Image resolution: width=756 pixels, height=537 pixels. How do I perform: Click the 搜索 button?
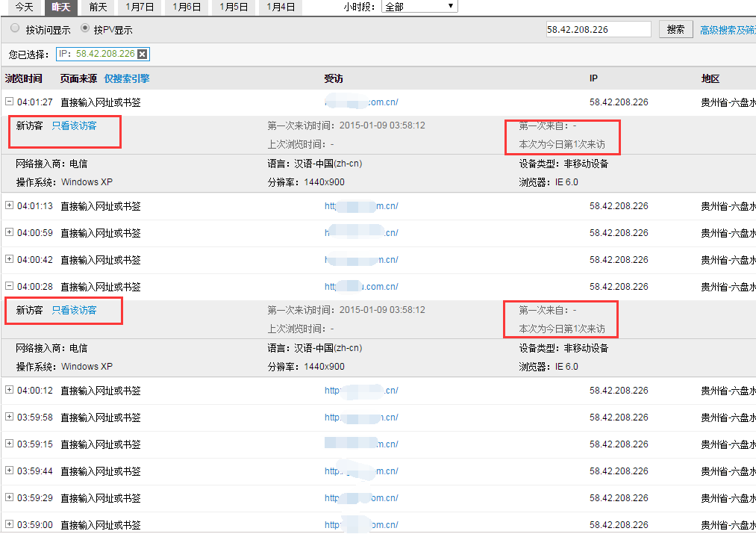pyautogui.click(x=675, y=29)
